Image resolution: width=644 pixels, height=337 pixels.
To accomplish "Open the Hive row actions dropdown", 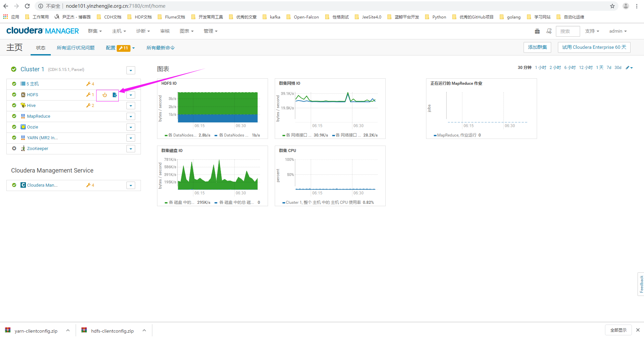I will (131, 106).
